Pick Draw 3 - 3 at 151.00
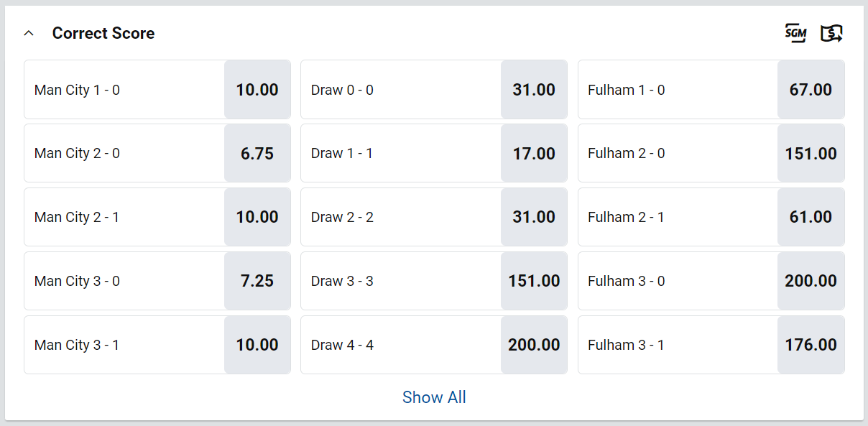 point(434,281)
